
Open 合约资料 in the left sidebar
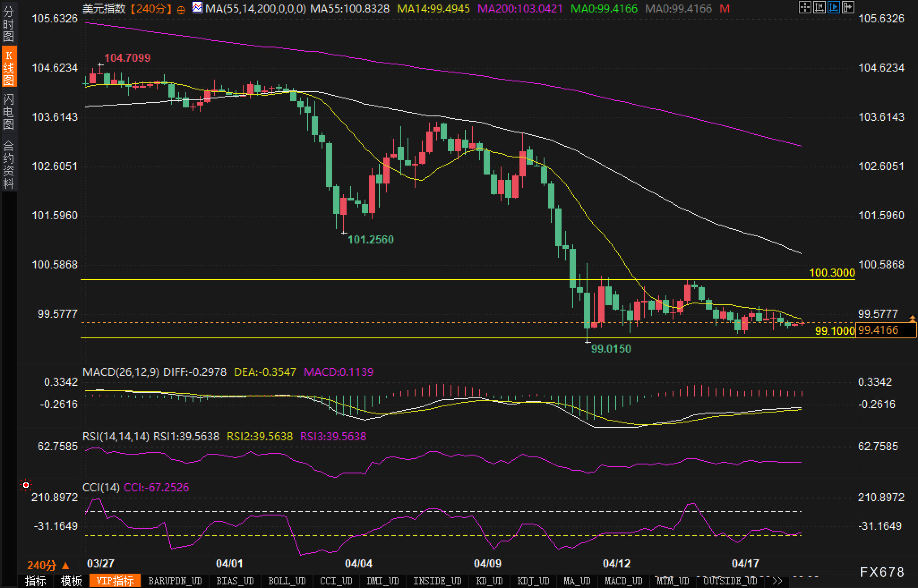coord(9,164)
